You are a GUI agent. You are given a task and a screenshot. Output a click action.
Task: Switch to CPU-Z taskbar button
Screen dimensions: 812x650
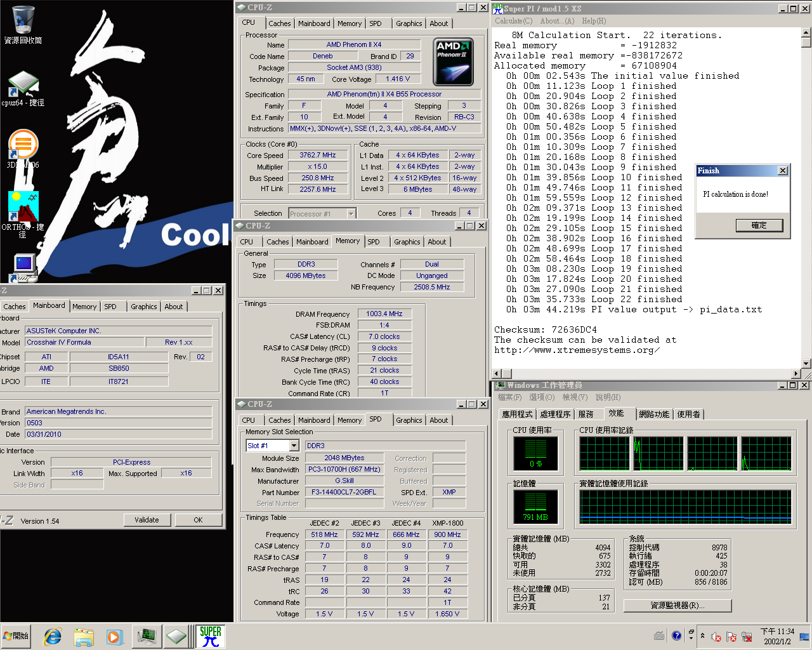tap(177, 636)
